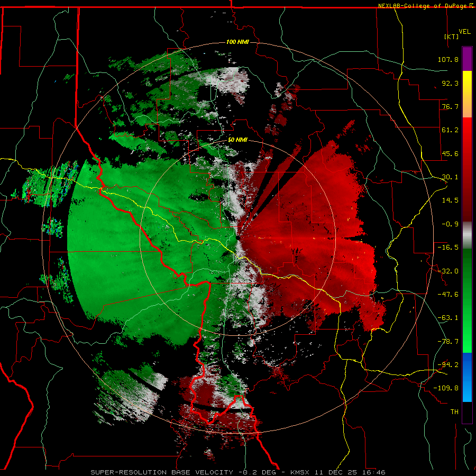476x476 pixels.
Task: Click the -16.5 velocity scale value
Action: coord(448,248)
